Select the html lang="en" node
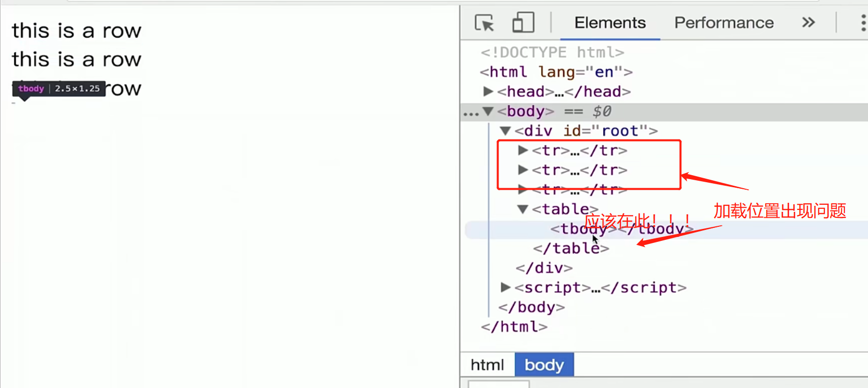Screen dimensions: 868x388 (x=556, y=72)
